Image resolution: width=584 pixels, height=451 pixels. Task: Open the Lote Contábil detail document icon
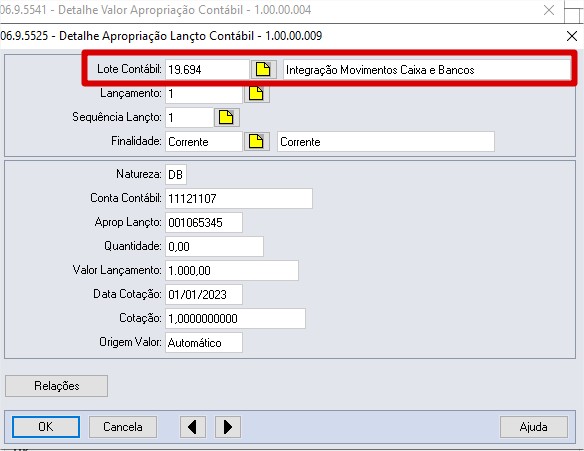coord(263,69)
